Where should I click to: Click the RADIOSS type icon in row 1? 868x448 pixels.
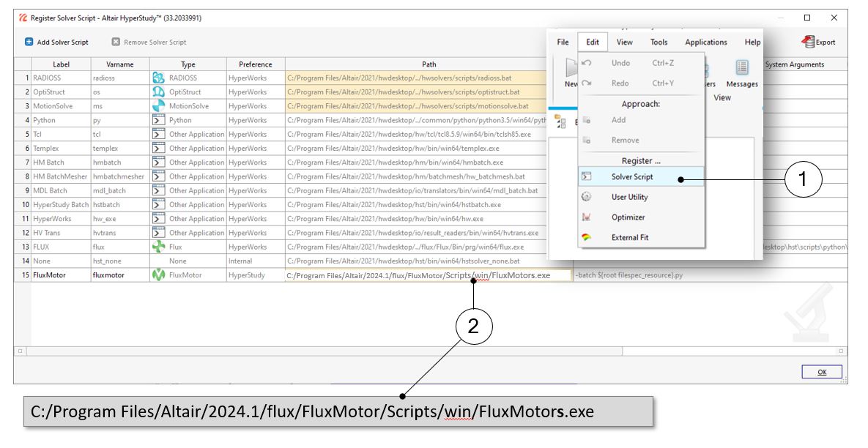point(158,78)
